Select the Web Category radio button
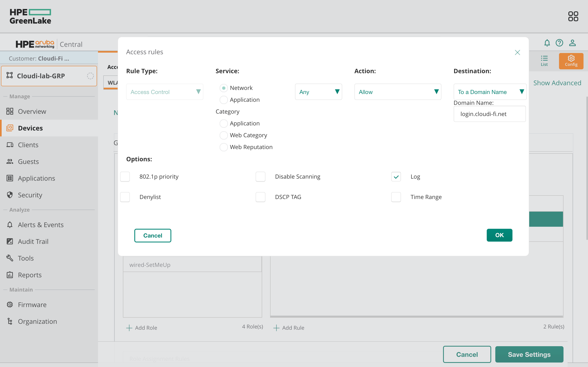The image size is (588, 367). click(x=224, y=135)
